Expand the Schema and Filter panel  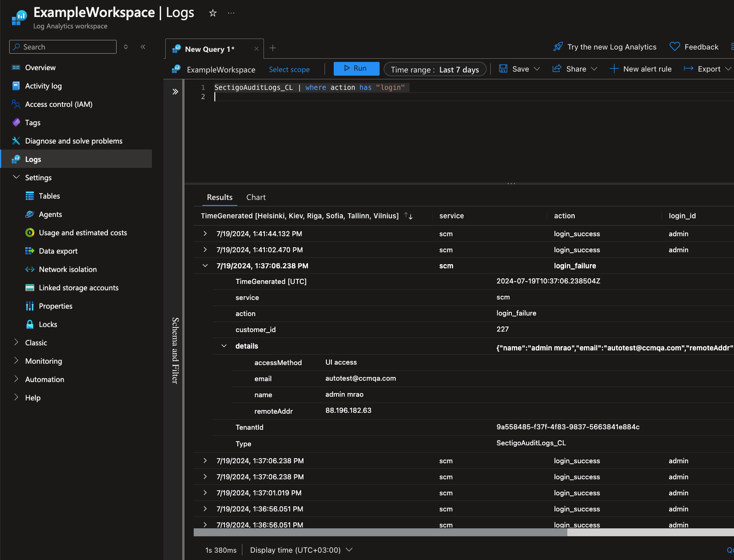pyautogui.click(x=175, y=92)
